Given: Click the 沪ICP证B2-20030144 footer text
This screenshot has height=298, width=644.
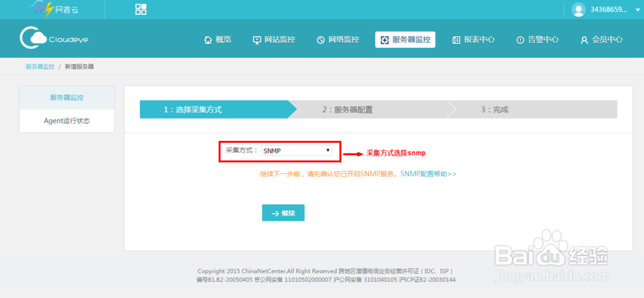Looking at the screenshot, I should [x=427, y=280].
